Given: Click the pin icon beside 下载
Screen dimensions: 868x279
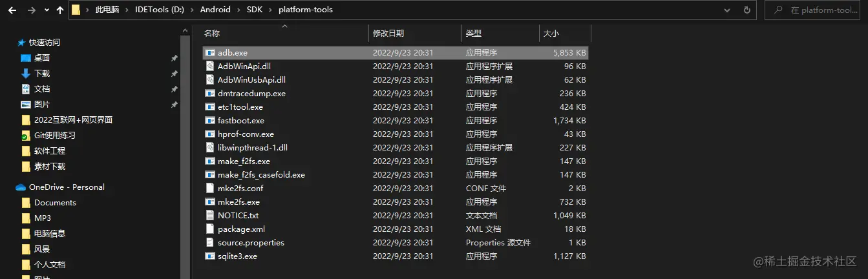Looking at the screenshot, I should coord(174,74).
